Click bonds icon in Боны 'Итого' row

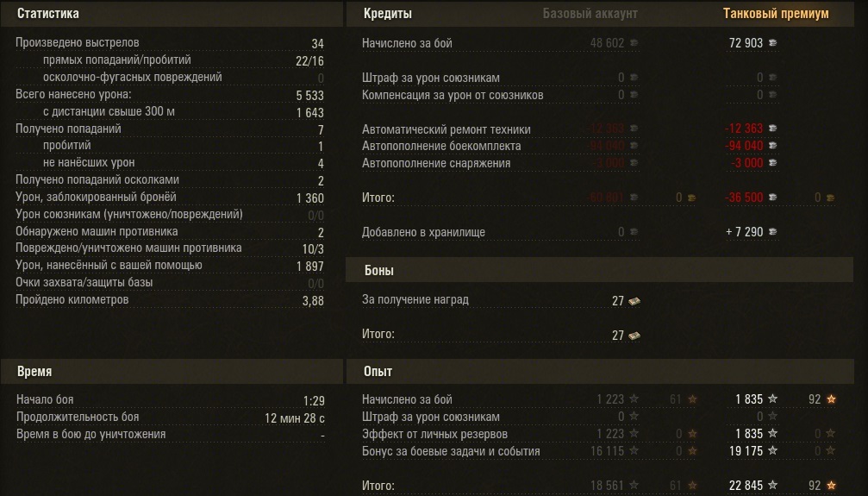tap(634, 336)
